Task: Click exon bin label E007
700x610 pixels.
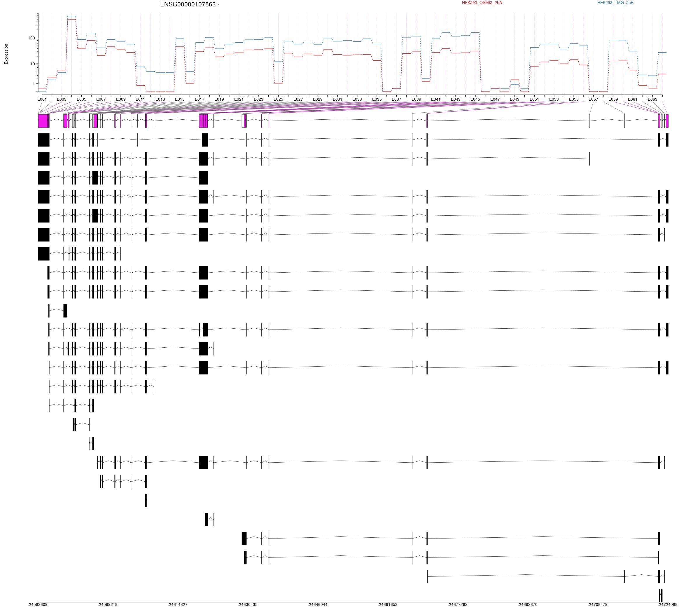Action: [x=101, y=100]
